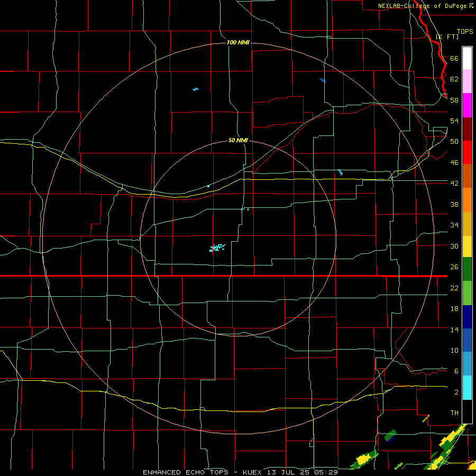The height and width of the screenshot is (476, 476).
Task: Click the 6 legend value
Action: point(456,371)
